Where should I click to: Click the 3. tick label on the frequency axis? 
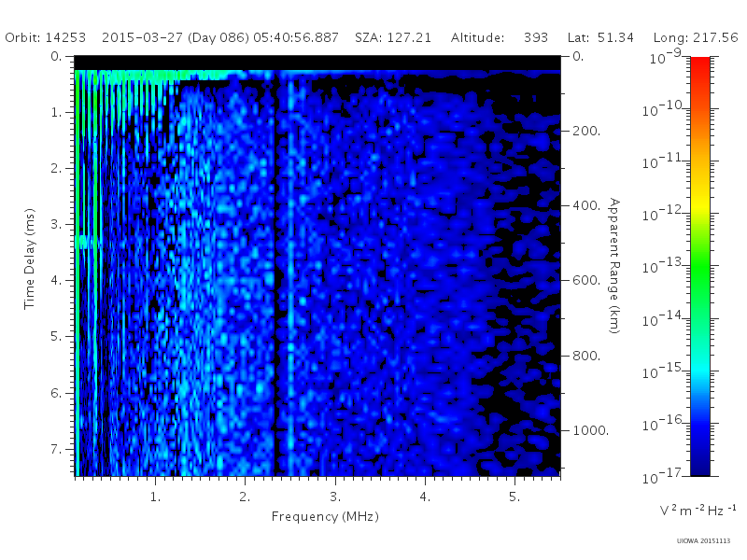[335, 497]
